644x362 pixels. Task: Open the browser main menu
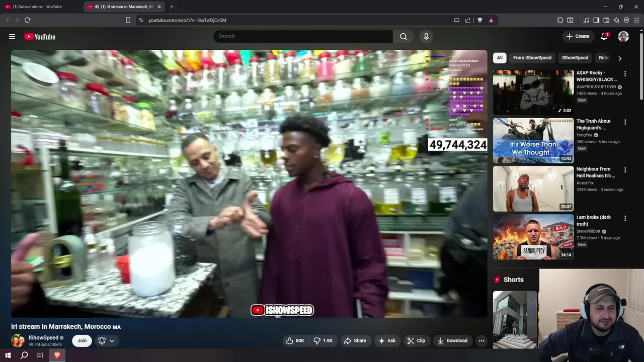tap(636, 20)
